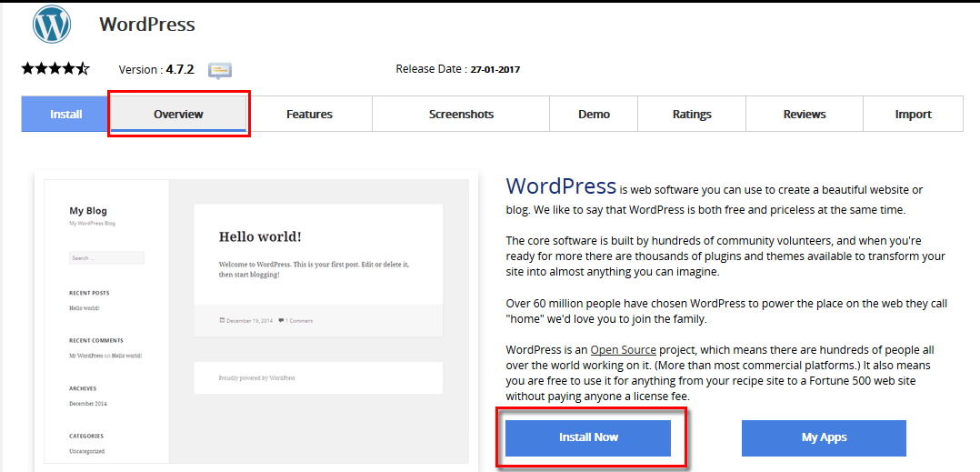Open the My Apps button
This screenshot has width=980, height=472.
point(824,437)
